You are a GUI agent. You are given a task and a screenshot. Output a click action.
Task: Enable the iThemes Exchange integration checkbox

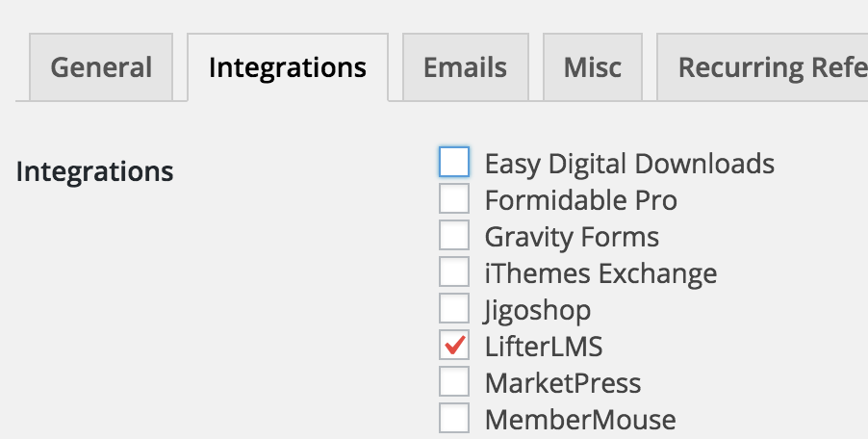454,271
